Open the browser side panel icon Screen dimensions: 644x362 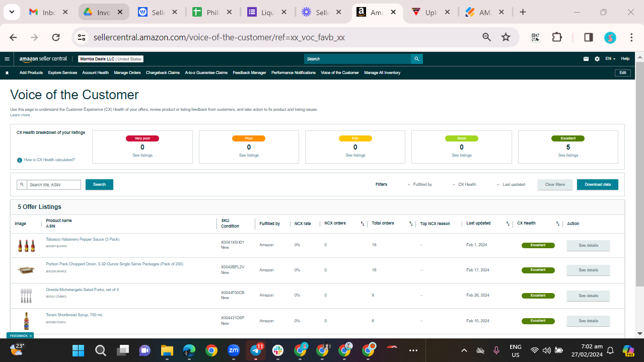click(588, 37)
